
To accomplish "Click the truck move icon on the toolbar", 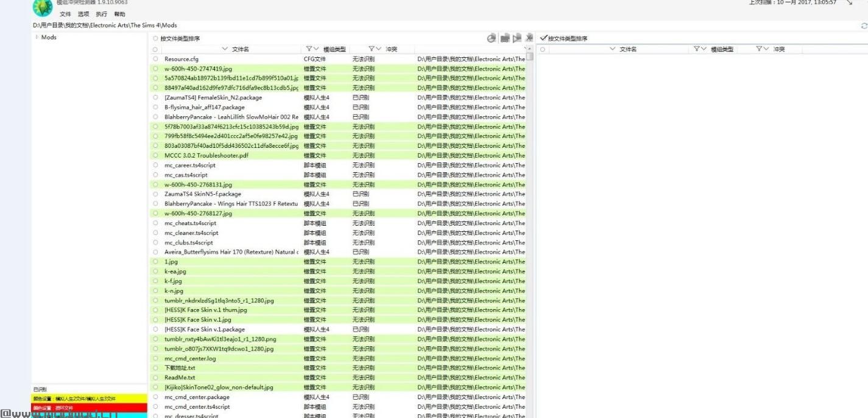I will coord(505,38).
